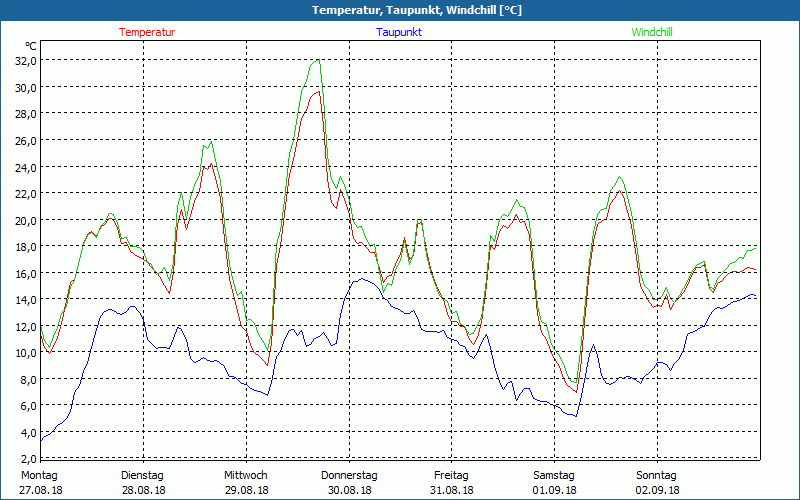Click the date '29.08.18'
The height and width of the screenshot is (500, 800).
tap(246, 490)
